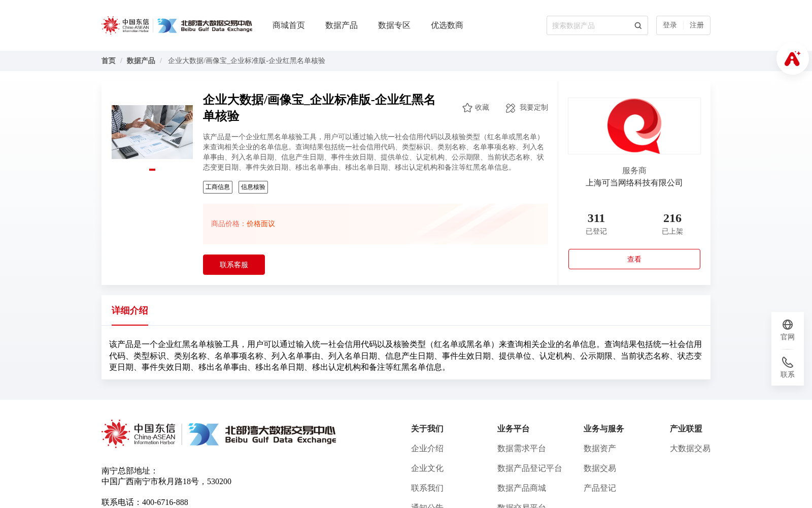Image resolution: width=812 pixels, height=508 pixels.
Task: Click the 收藏 label text
Action: pos(482,108)
